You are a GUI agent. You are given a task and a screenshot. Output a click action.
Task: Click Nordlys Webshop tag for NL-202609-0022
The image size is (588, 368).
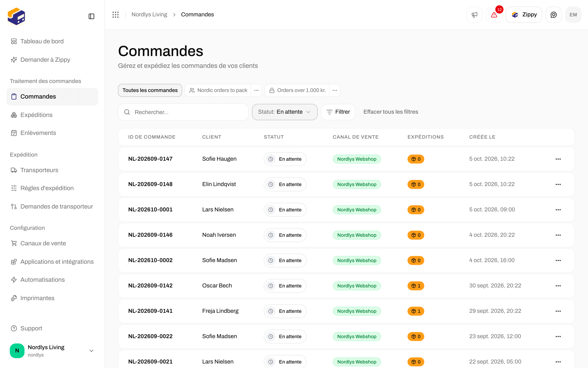pyautogui.click(x=357, y=336)
